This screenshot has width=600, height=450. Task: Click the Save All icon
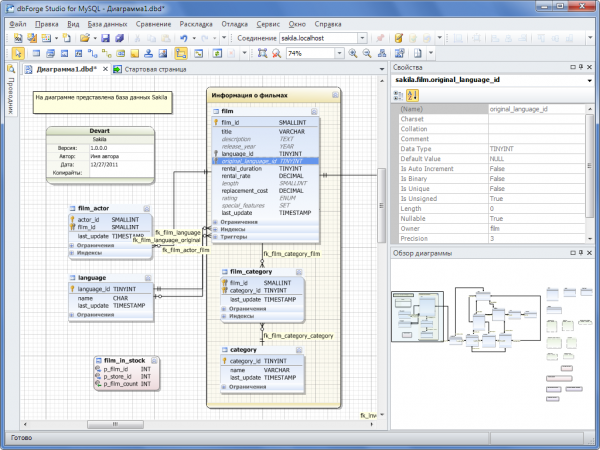pos(119,38)
